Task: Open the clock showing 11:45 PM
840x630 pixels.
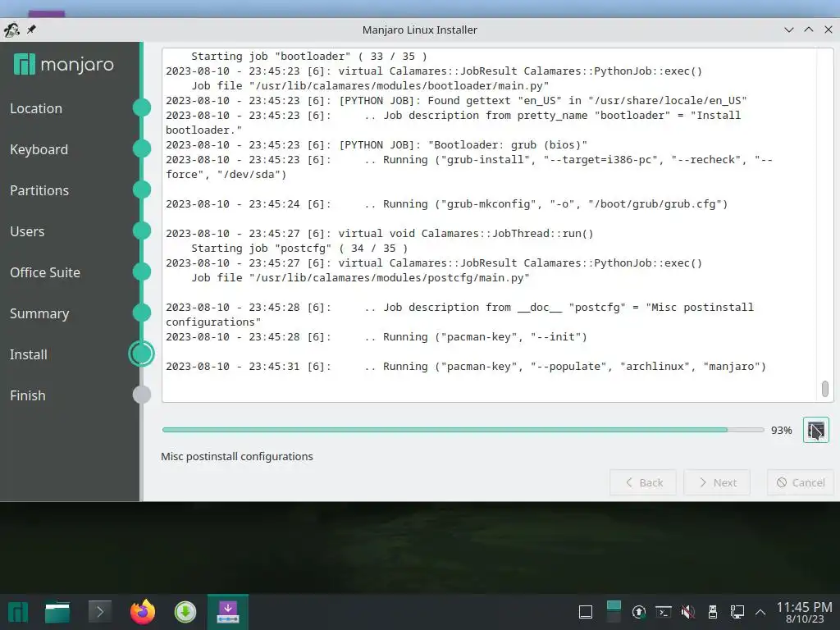Action: click(804, 612)
